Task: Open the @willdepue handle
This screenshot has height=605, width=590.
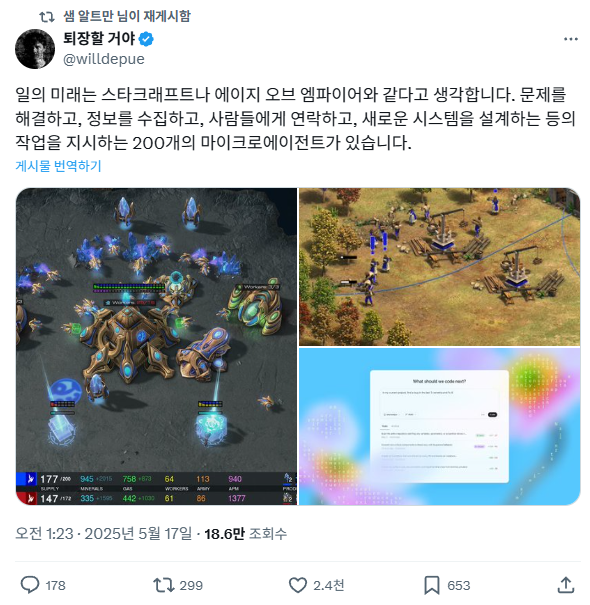Action: click(x=104, y=59)
